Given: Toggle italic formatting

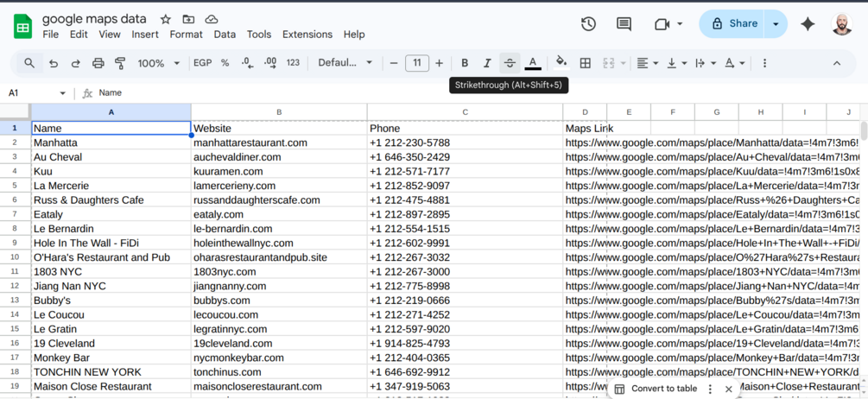Looking at the screenshot, I should 487,63.
